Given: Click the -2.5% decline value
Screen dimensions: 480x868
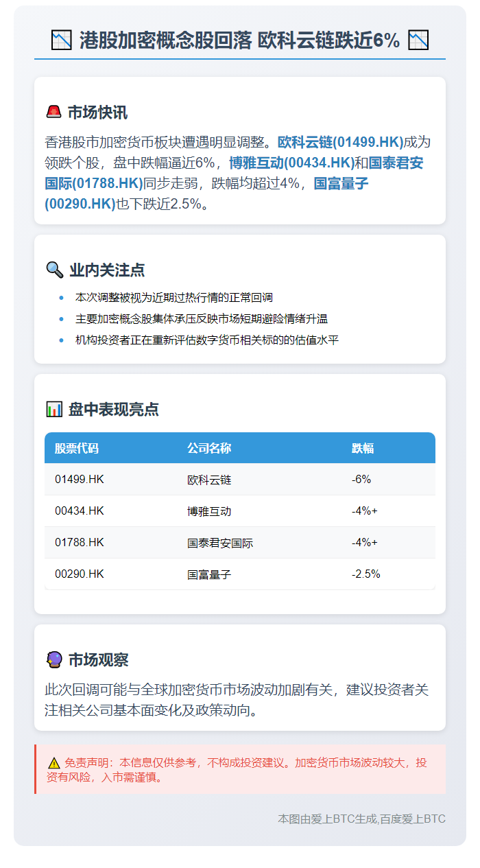Looking at the screenshot, I should click(x=366, y=574).
